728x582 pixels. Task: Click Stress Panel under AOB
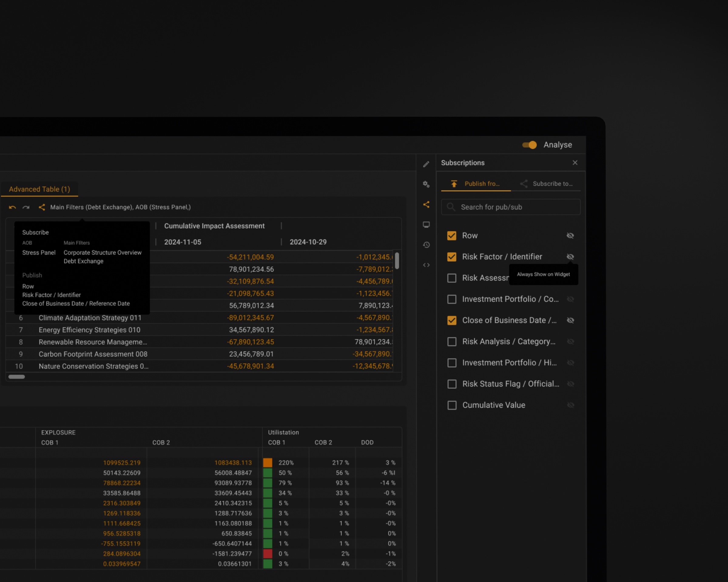pos(39,253)
